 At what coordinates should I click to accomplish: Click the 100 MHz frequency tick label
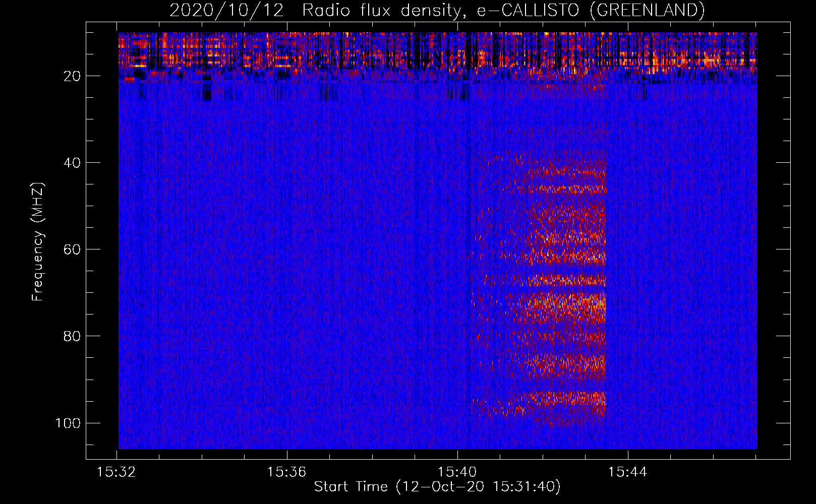(68, 423)
